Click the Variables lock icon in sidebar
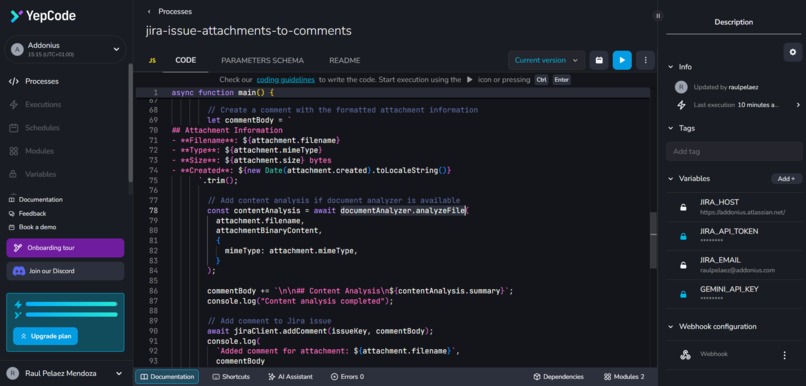 click(x=14, y=174)
